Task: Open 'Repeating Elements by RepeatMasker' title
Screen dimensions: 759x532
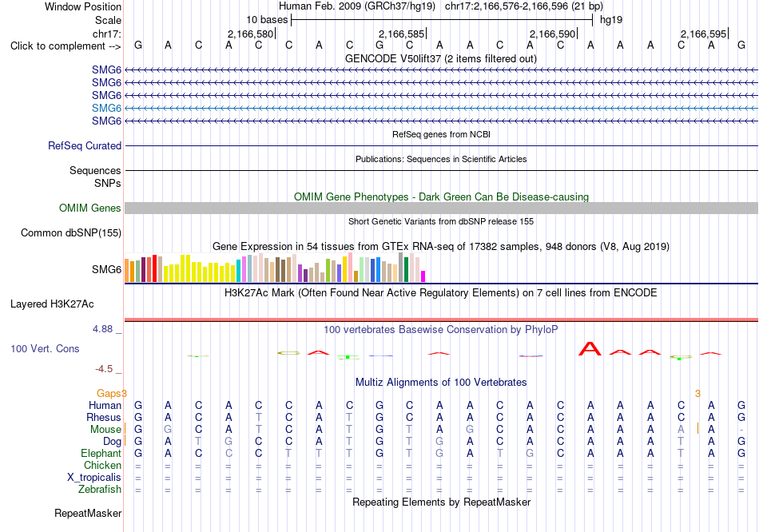Action: 441,502
